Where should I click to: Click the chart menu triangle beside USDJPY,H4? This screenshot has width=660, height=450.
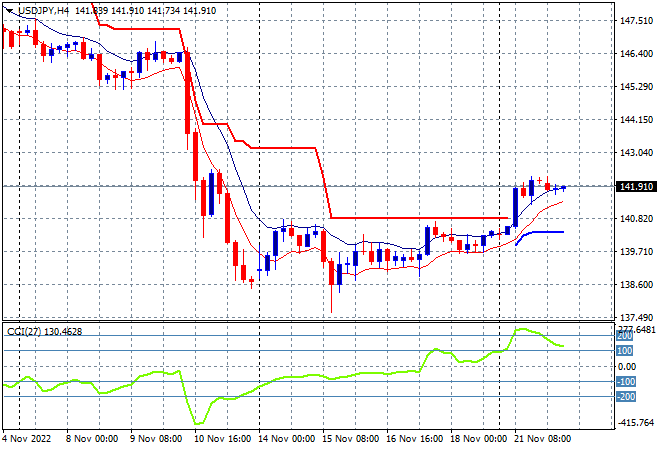(10, 11)
